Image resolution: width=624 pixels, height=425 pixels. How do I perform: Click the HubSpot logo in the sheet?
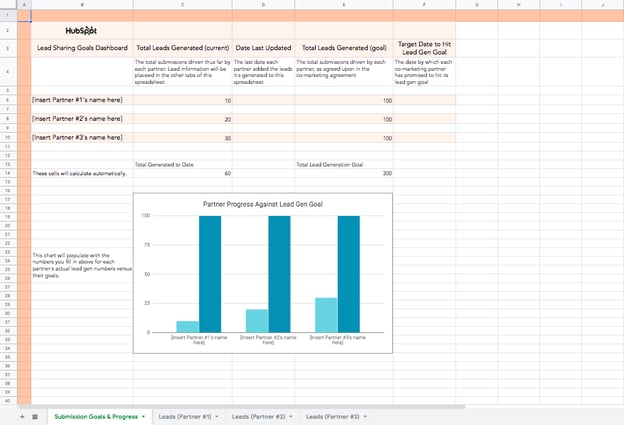click(81, 30)
